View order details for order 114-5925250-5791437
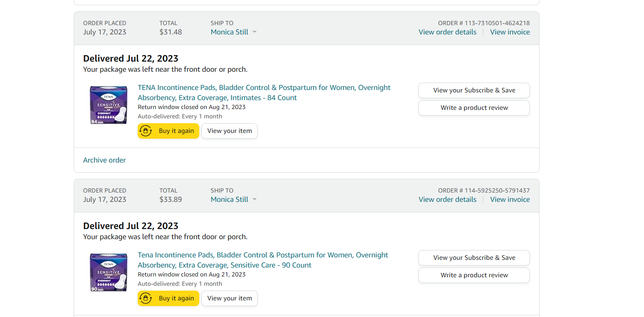The height and width of the screenshot is (317, 644). [448, 199]
